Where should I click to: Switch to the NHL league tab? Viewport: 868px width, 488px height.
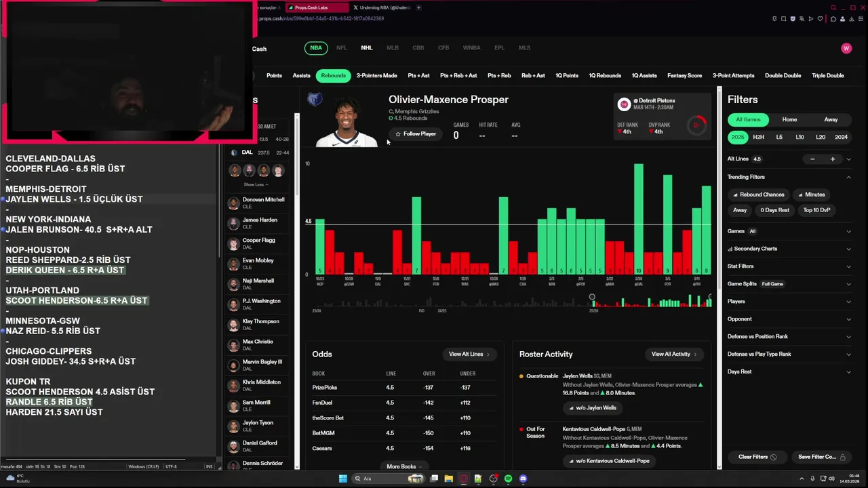coord(367,48)
